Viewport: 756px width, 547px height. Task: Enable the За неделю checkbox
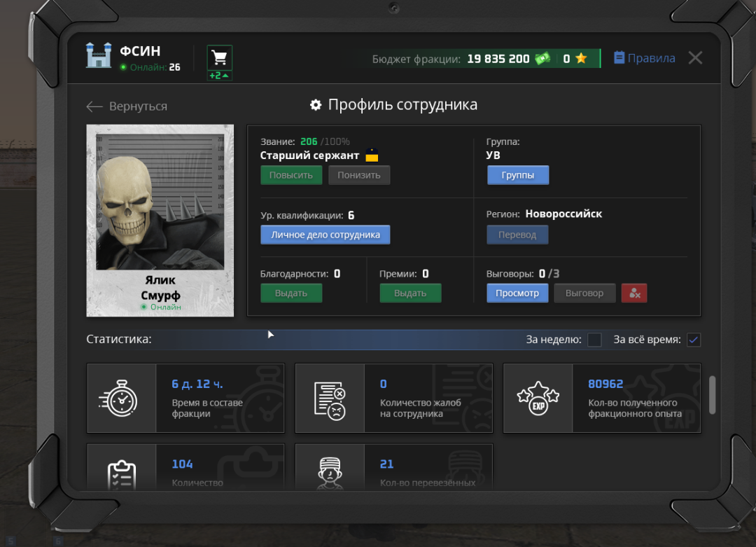tap(594, 340)
